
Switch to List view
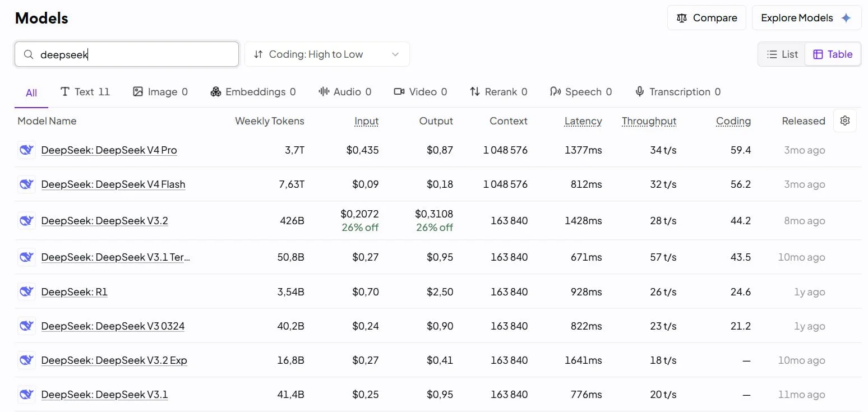[x=782, y=54]
